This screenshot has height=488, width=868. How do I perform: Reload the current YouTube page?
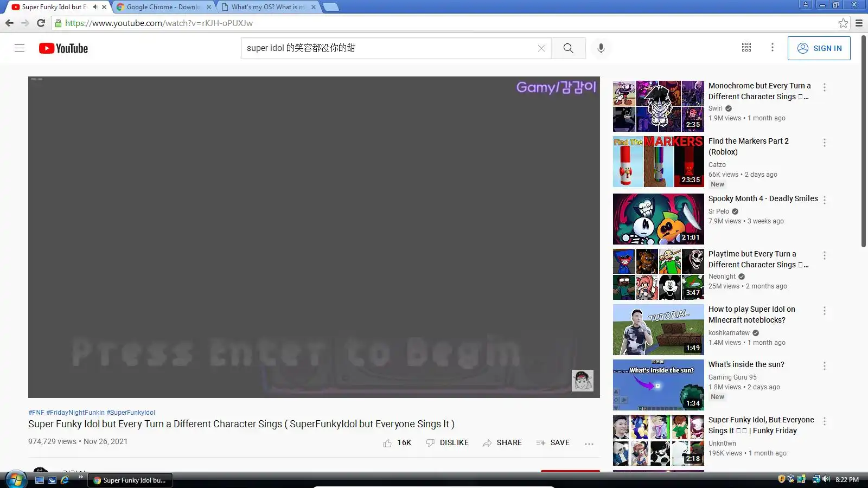pyautogui.click(x=41, y=23)
